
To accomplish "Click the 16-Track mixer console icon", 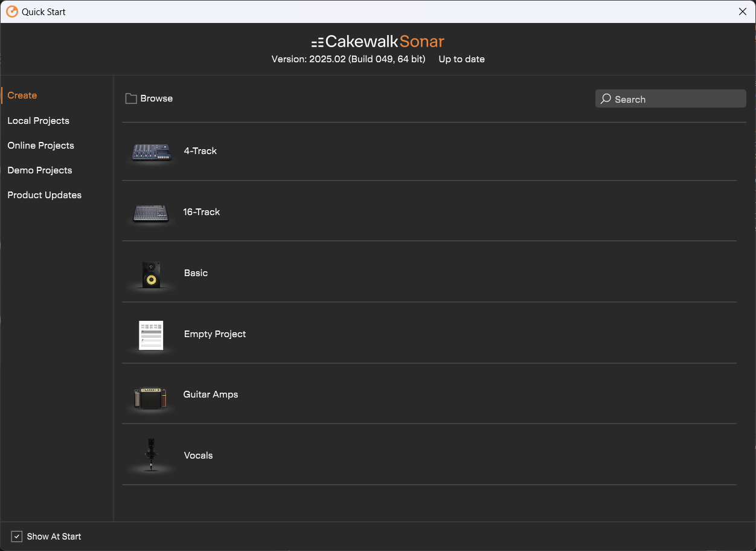I will 150,212.
